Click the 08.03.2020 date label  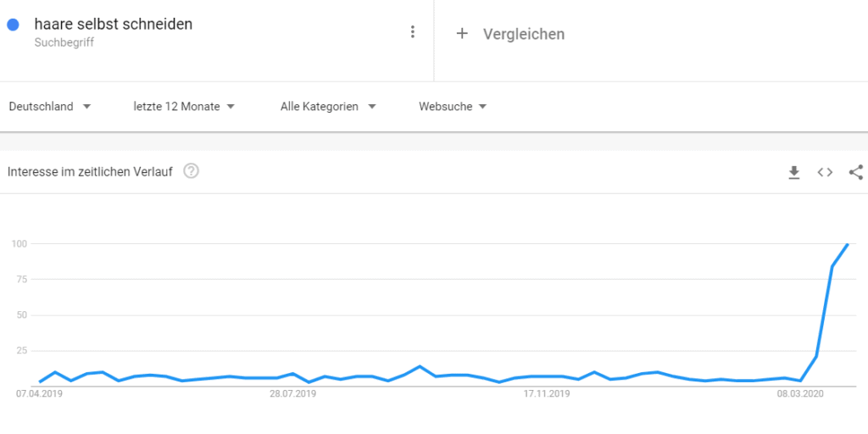point(800,394)
